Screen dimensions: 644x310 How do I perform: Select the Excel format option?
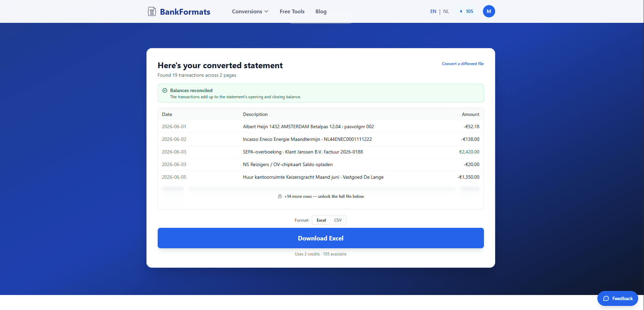321,220
